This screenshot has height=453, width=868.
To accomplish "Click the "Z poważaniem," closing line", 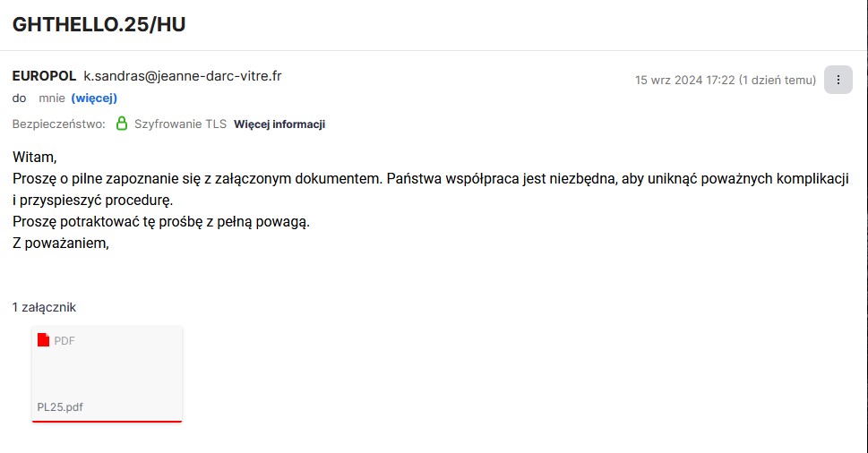I will click(x=60, y=243).
